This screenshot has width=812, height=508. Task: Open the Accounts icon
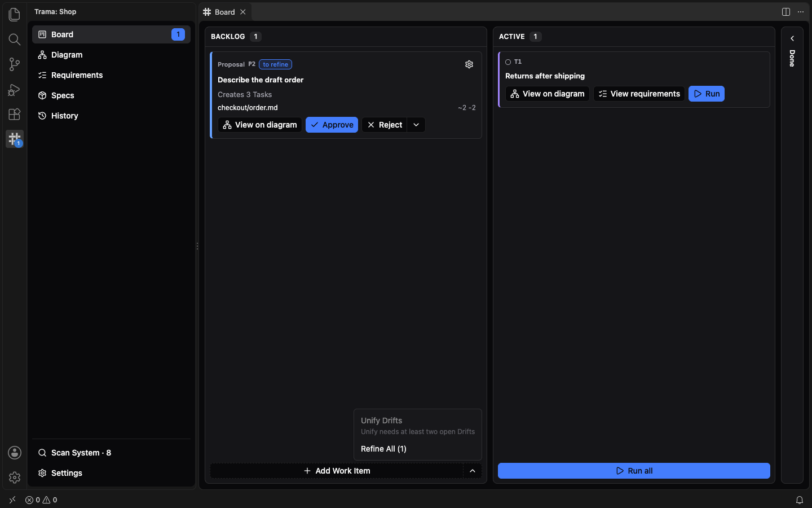(x=15, y=453)
